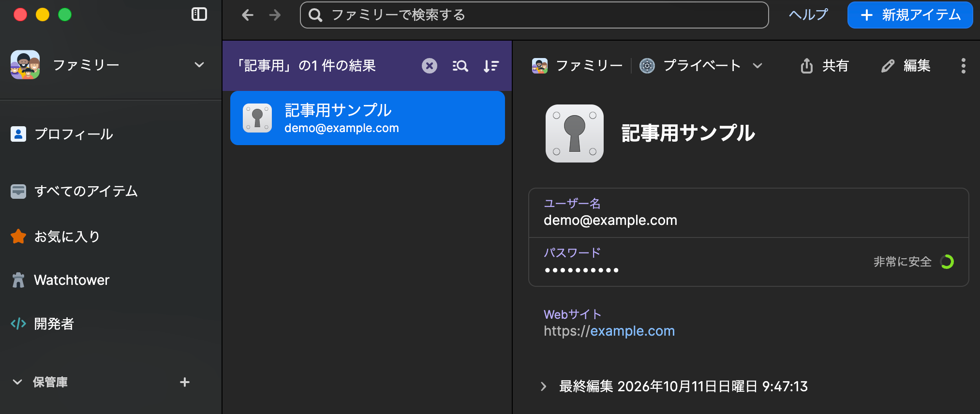Open the ファミリー account switcher dropdown
Screen dimensions: 980x414
pyautogui.click(x=107, y=65)
